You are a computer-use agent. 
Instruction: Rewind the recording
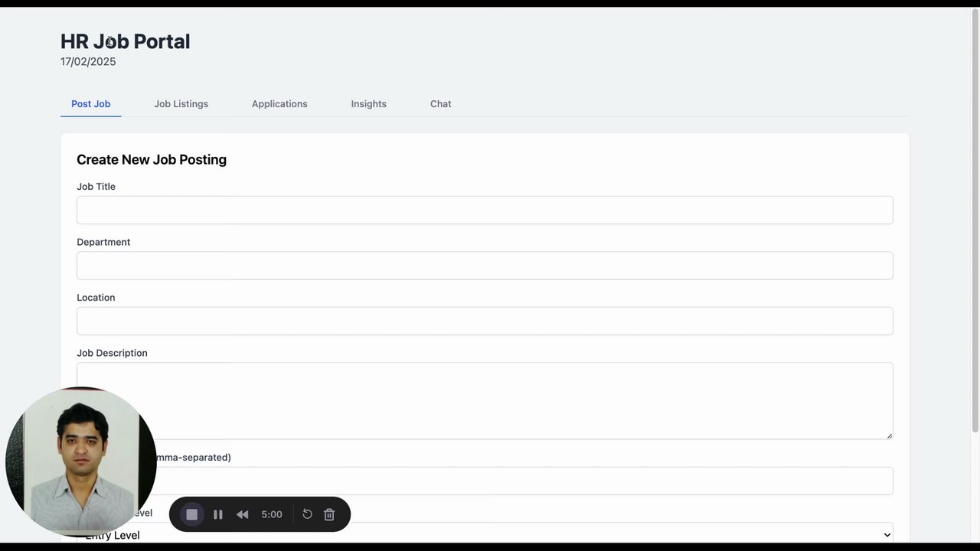(242, 514)
